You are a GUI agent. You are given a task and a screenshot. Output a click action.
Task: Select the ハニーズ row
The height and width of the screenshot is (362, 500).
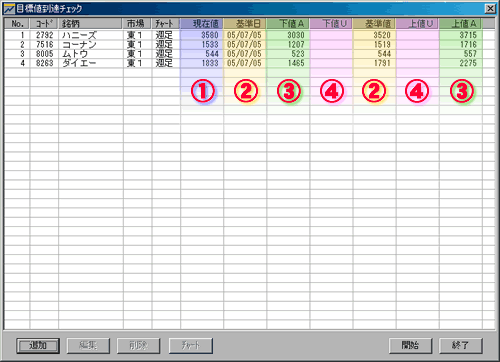243,35
